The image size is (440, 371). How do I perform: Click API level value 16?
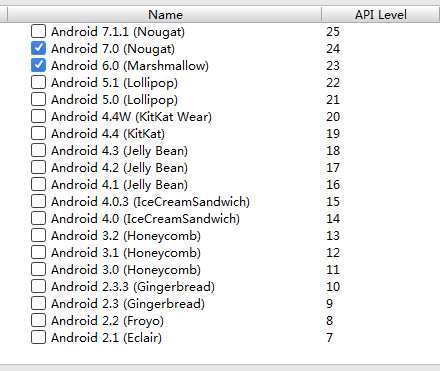(333, 185)
